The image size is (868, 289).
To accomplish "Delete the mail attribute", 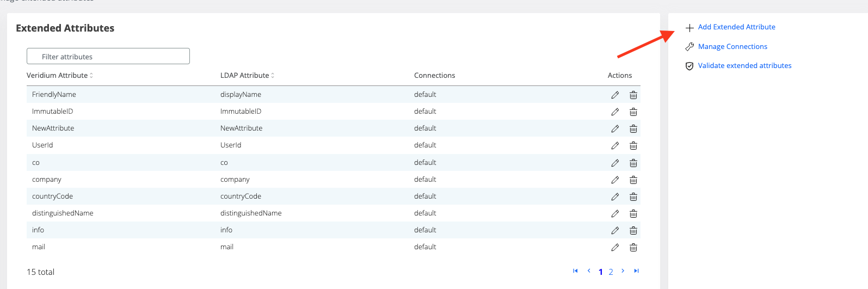I will (633, 247).
